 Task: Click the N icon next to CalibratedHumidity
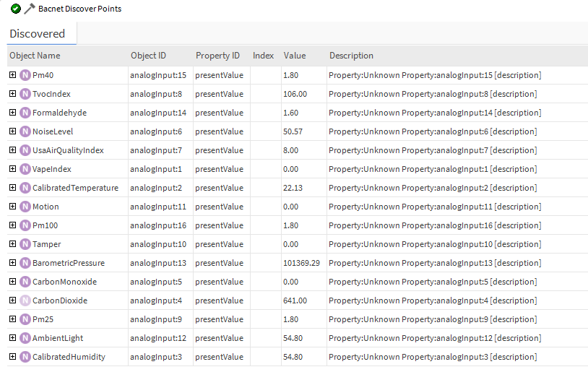tap(25, 357)
